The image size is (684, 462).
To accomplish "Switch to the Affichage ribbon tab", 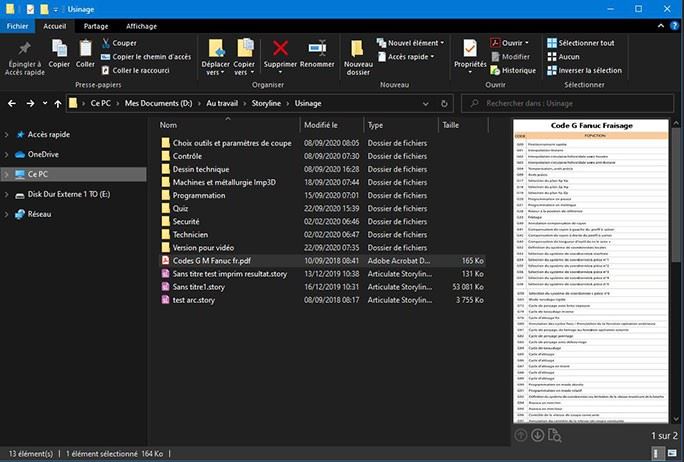I will 141,26.
